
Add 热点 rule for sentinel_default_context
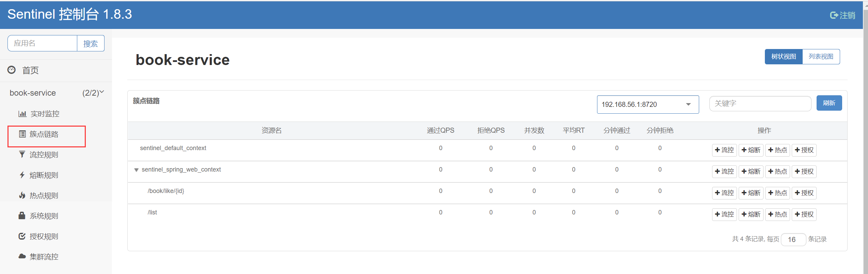(777, 150)
